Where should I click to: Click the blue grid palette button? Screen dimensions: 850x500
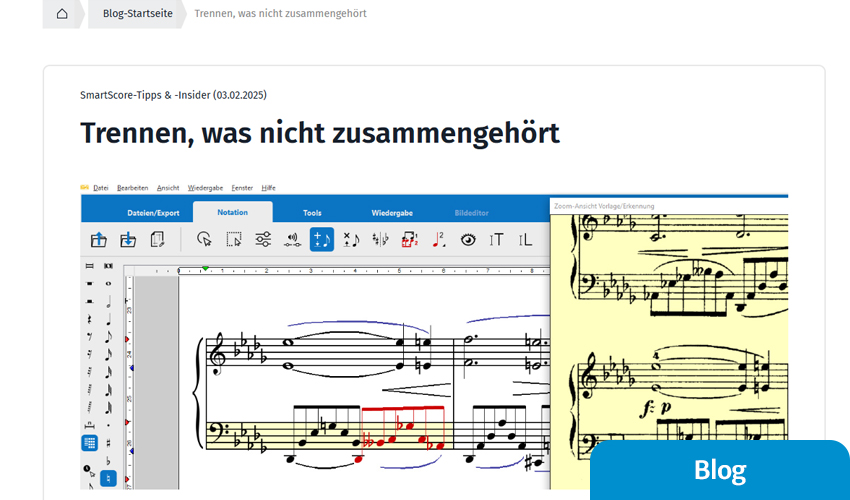click(90, 443)
